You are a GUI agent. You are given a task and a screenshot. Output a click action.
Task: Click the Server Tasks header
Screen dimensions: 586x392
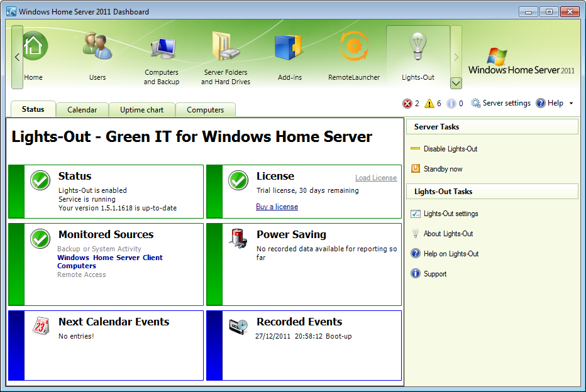(x=492, y=126)
